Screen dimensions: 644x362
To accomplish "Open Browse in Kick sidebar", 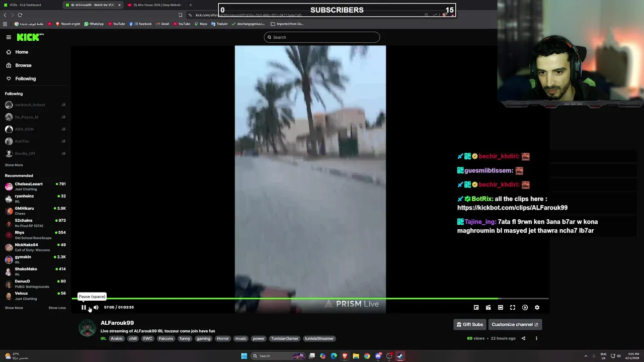I will point(23,65).
